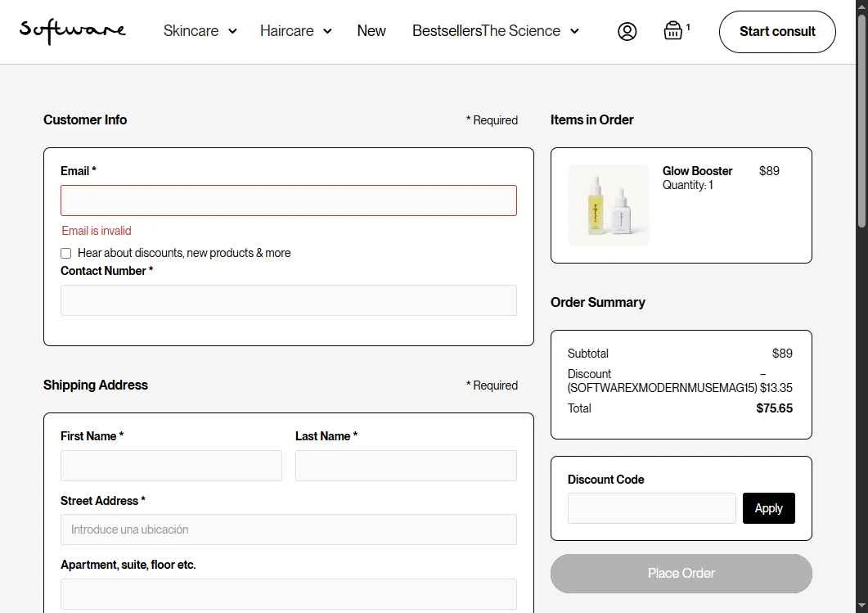868x613 pixels.
Task: Focus the Email input field
Action: click(x=289, y=201)
